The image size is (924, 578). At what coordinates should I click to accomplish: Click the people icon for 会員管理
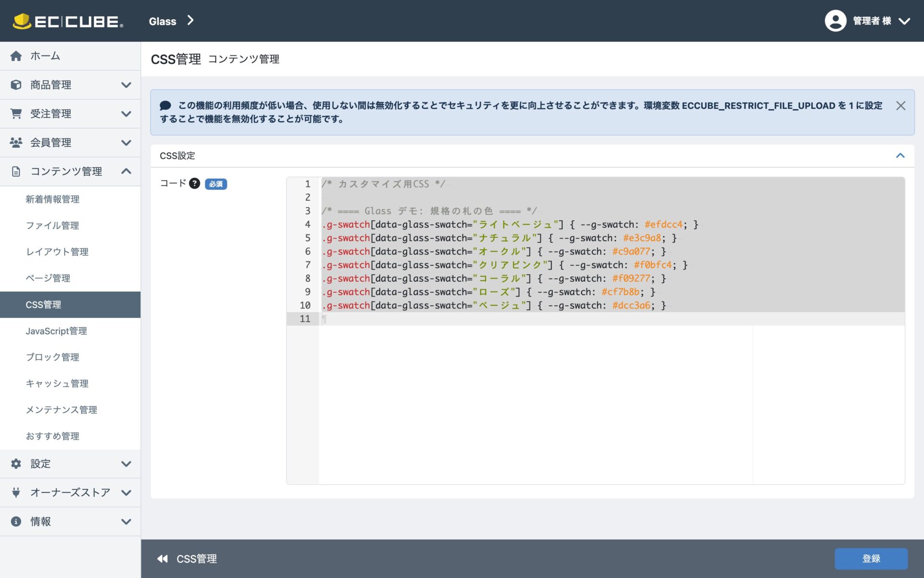(x=16, y=143)
